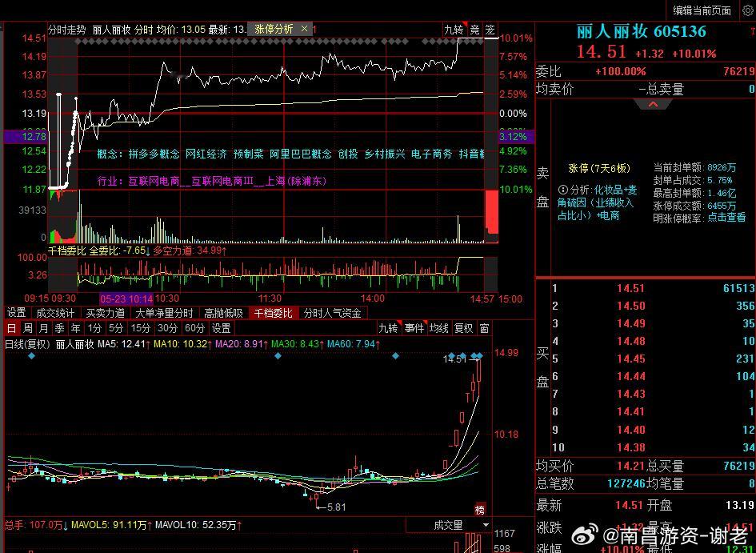Click 编辑当前页面 button
The width and height of the screenshot is (756, 553).
coord(702,10)
